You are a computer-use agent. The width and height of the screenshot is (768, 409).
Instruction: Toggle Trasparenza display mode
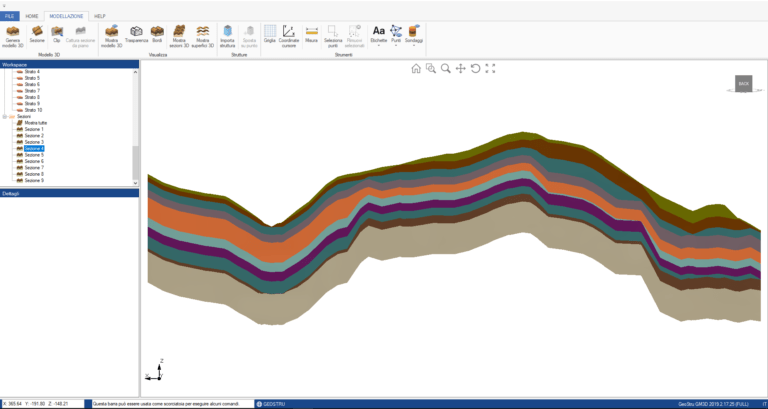point(137,34)
